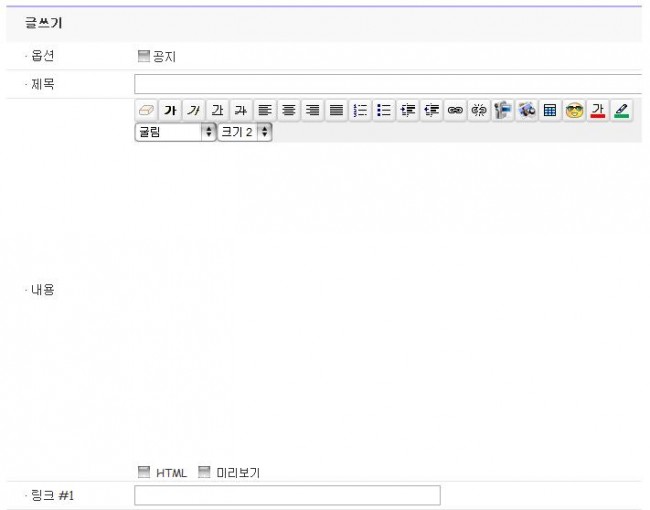Click the insert media video icon
The width and height of the screenshot is (650, 510).
[x=503, y=110]
